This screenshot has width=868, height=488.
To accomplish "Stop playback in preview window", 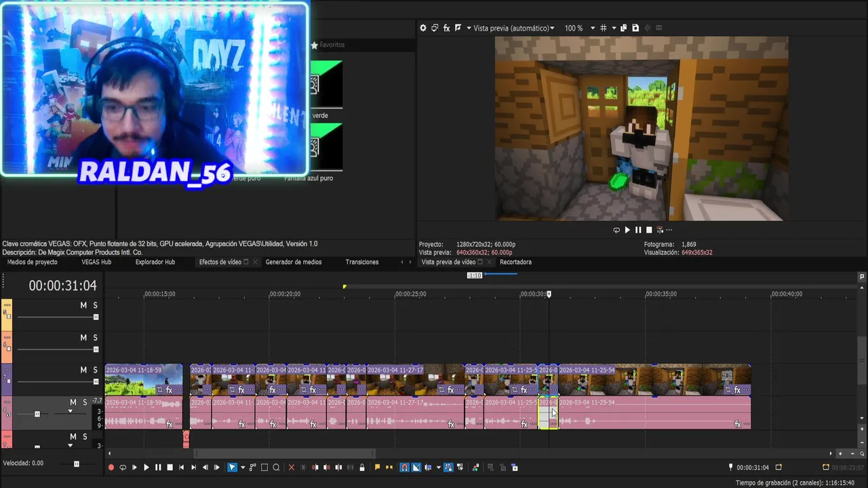I will click(x=649, y=230).
